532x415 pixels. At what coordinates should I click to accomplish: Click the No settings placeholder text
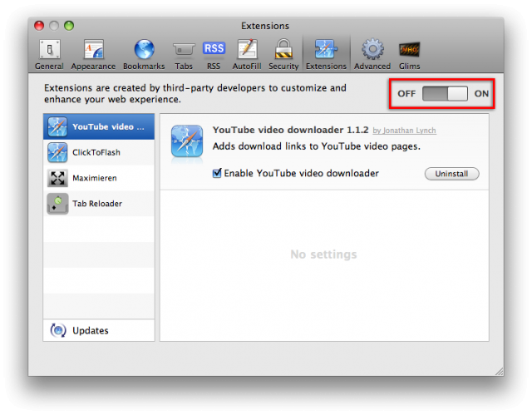(x=323, y=254)
